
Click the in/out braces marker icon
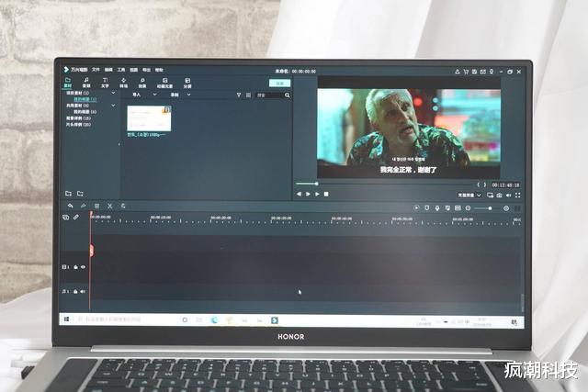pos(481,185)
